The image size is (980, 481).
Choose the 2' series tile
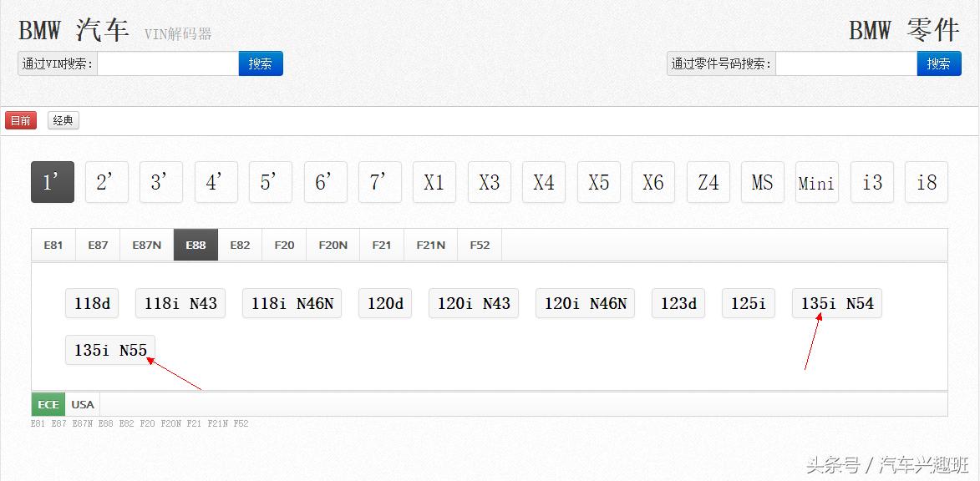point(107,182)
